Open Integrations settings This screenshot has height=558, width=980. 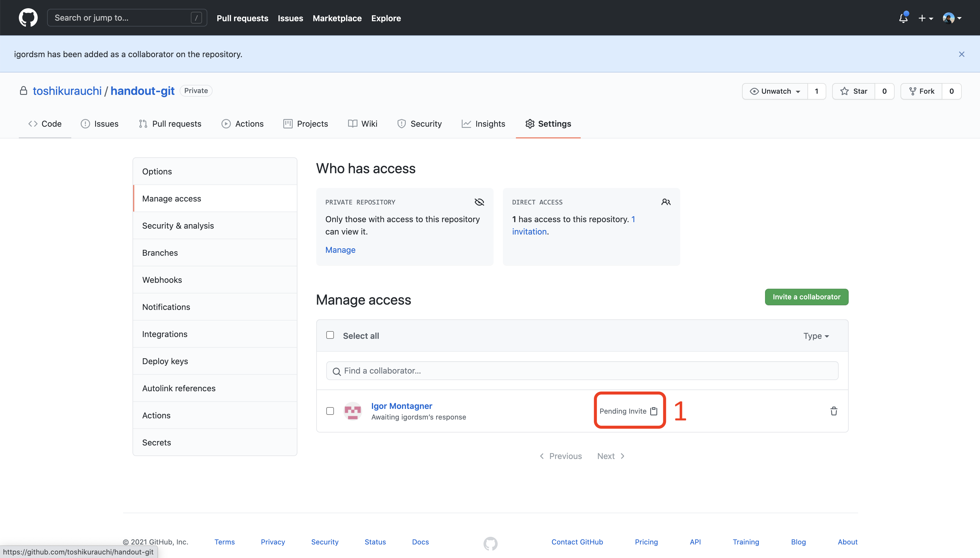coord(215,334)
